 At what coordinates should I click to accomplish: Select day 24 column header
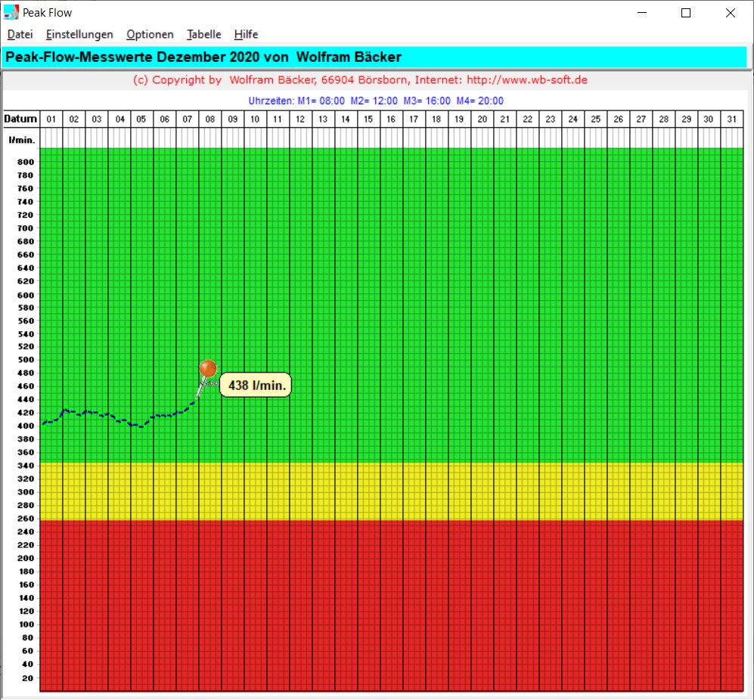pos(572,119)
